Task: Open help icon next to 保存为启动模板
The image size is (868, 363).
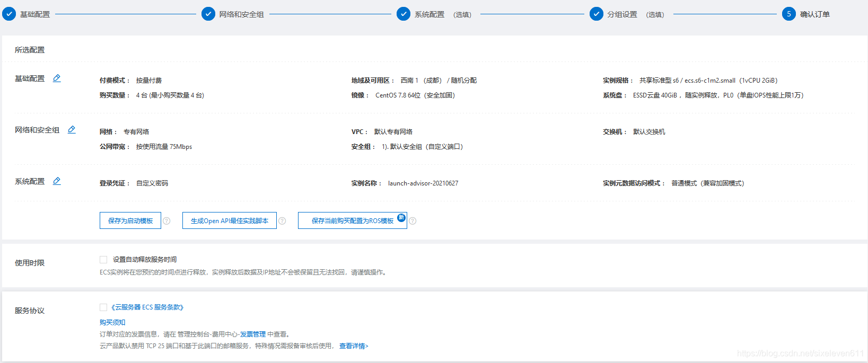Action: pyautogui.click(x=166, y=221)
